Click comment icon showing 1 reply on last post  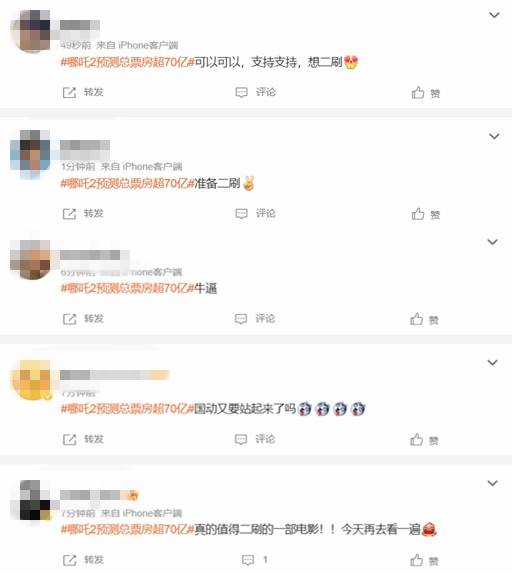(x=255, y=559)
